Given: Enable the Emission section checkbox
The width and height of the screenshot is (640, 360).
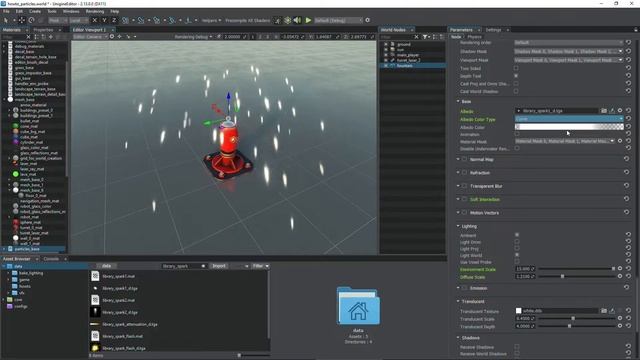Looking at the screenshot, I should [x=464, y=288].
